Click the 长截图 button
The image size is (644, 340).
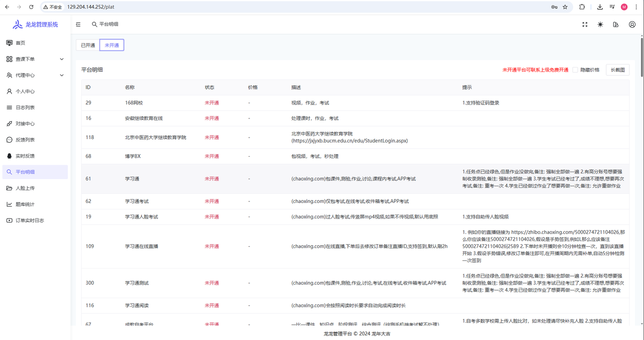click(x=617, y=70)
